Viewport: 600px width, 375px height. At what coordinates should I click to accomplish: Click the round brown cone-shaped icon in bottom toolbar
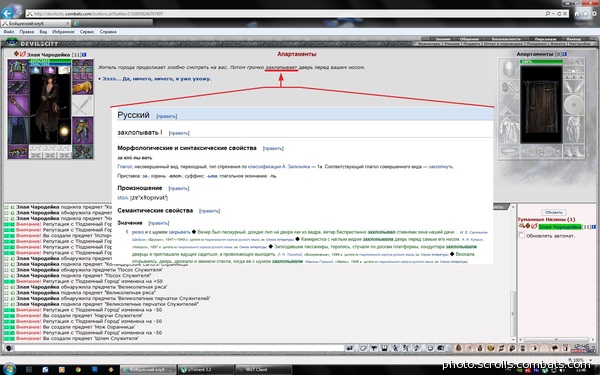[x=458, y=348]
